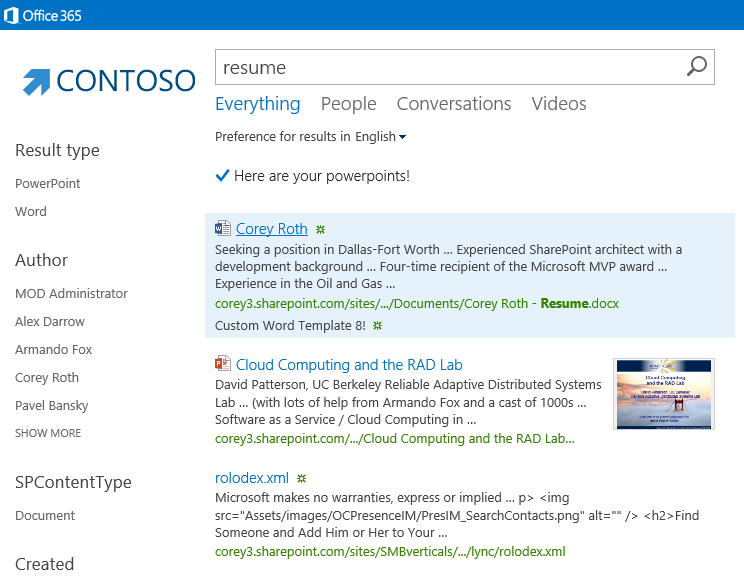
Task: Click the Contoso arrow logo
Action: (37, 82)
